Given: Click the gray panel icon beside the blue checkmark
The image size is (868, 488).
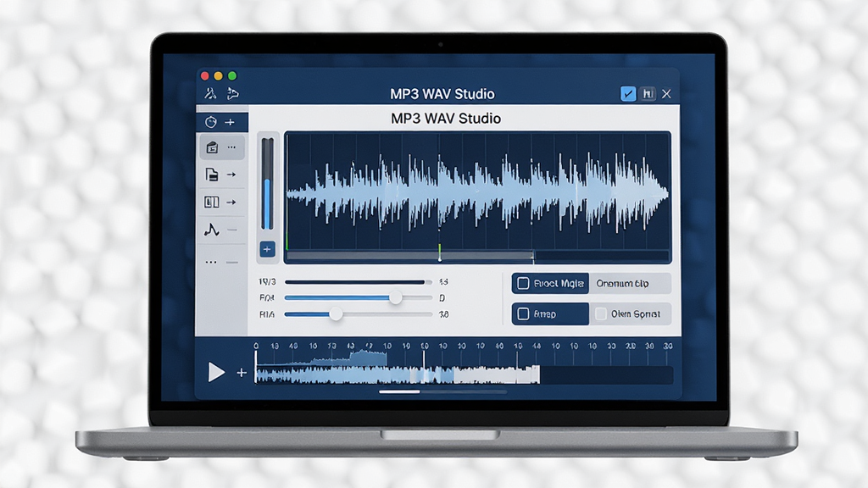Looking at the screenshot, I should pos(648,93).
